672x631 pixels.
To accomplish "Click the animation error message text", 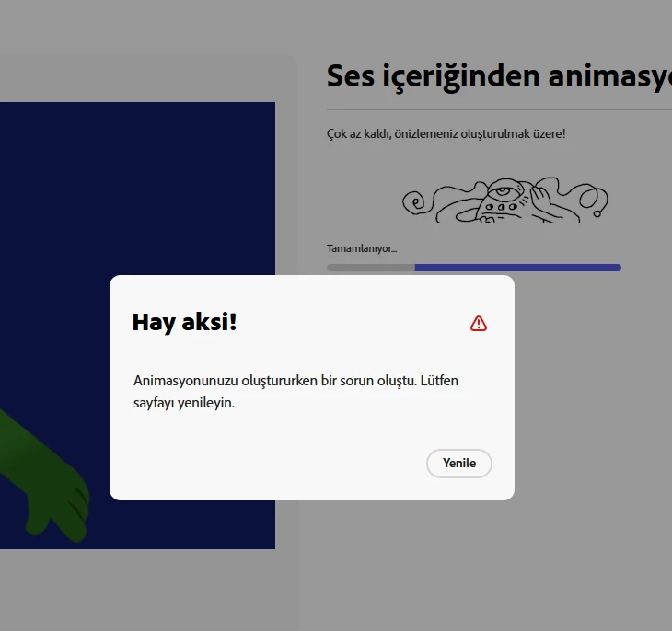I will click(x=295, y=392).
